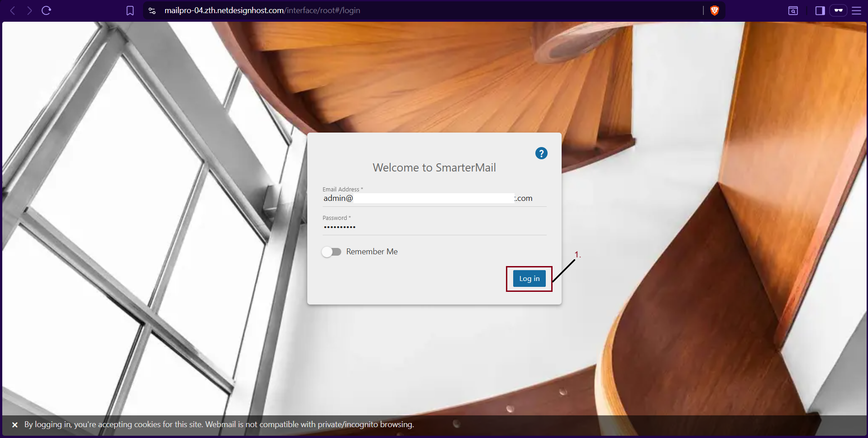
Task: Click the Log in button
Action: [529, 279]
